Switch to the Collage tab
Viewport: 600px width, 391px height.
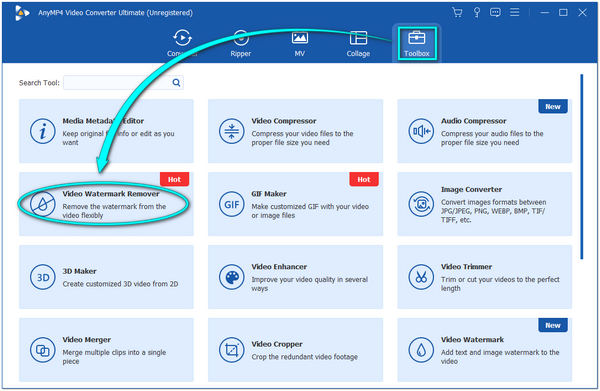point(358,44)
